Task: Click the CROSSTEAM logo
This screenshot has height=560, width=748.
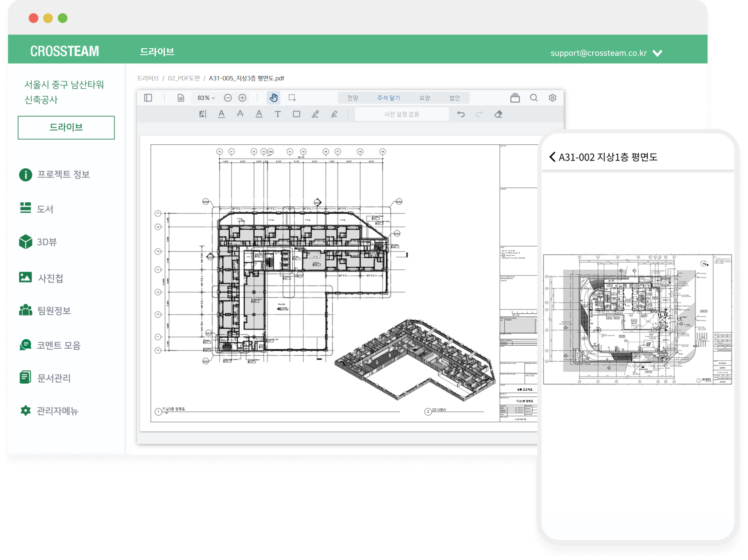Action: (x=64, y=51)
